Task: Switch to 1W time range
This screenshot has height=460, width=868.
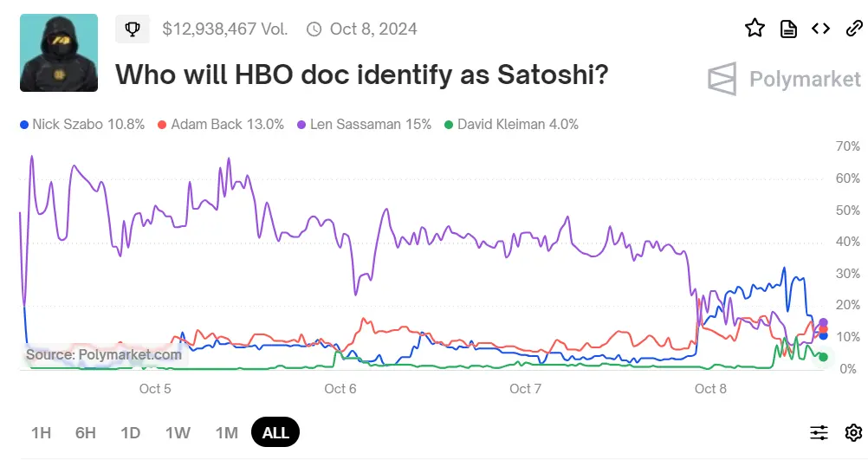Action: (x=178, y=432)
